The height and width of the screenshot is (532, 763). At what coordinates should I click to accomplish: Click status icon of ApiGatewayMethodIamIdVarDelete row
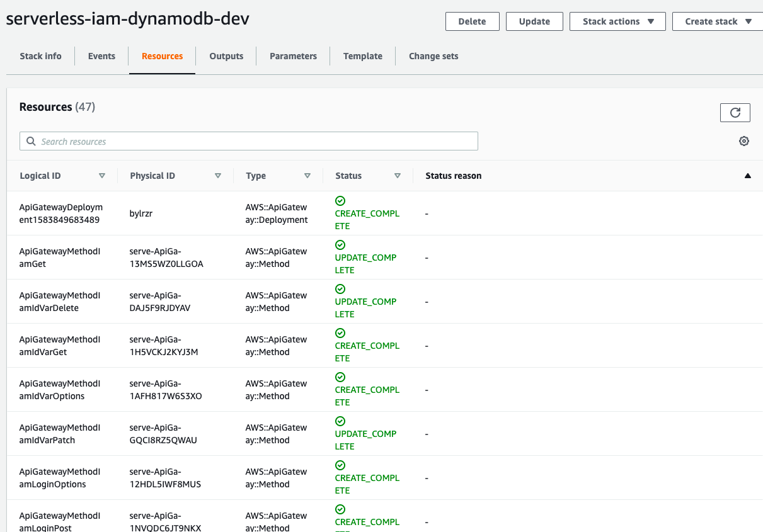coord(340,289)
